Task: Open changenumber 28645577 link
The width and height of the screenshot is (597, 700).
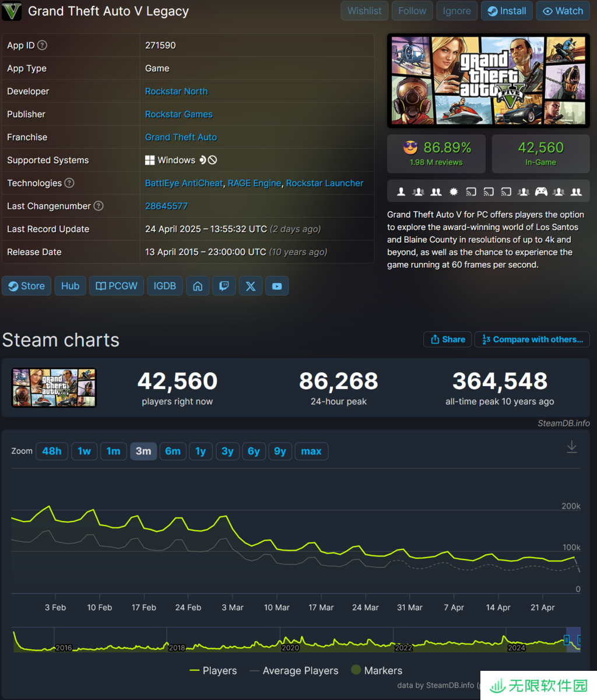Action: [166, 206]
